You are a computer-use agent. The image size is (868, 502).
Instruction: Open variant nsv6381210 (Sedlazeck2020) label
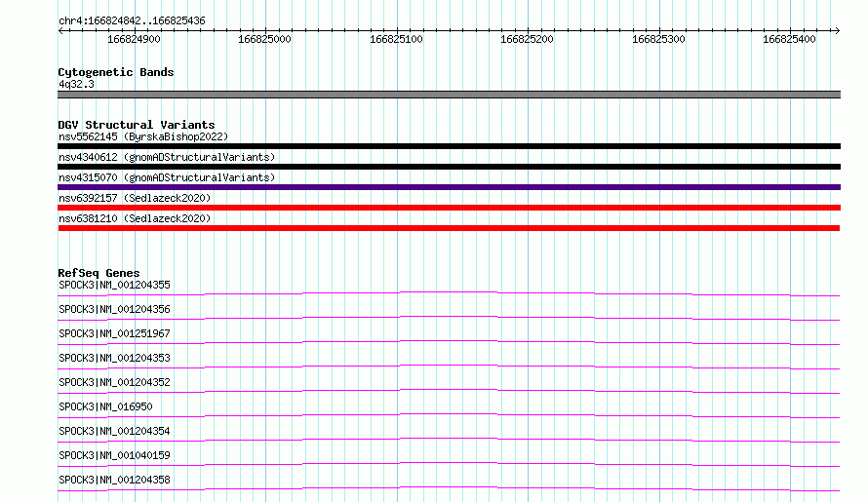pyautogui.click(x=135, y=218)
